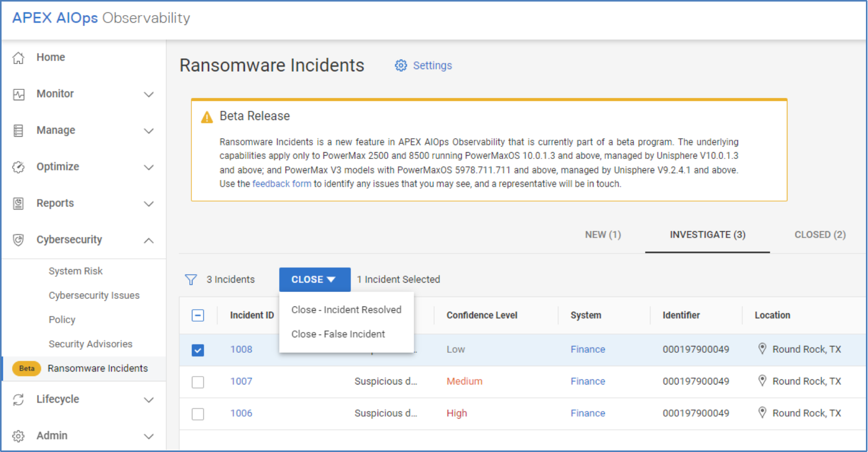Viewport: 868px width, 452px height.
Task: Open Cybersecurity Issues in sidebar
Action: click(94, 296)
